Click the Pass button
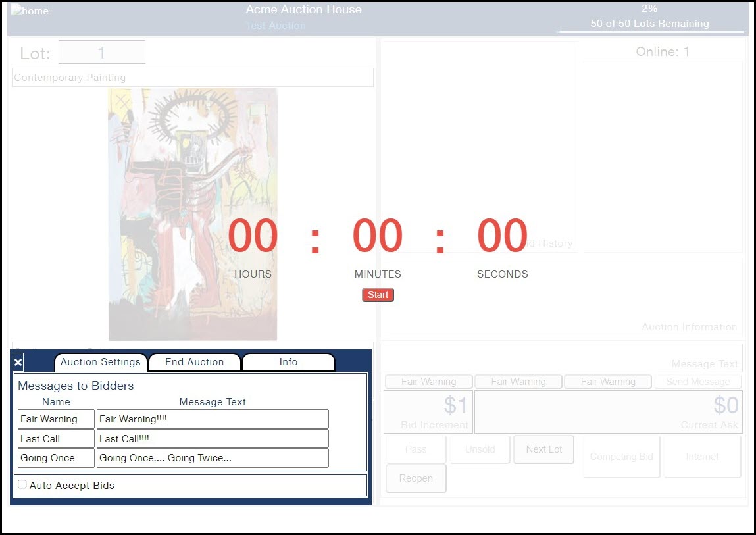Screen dimensions: 756x535 pos(416,449)
